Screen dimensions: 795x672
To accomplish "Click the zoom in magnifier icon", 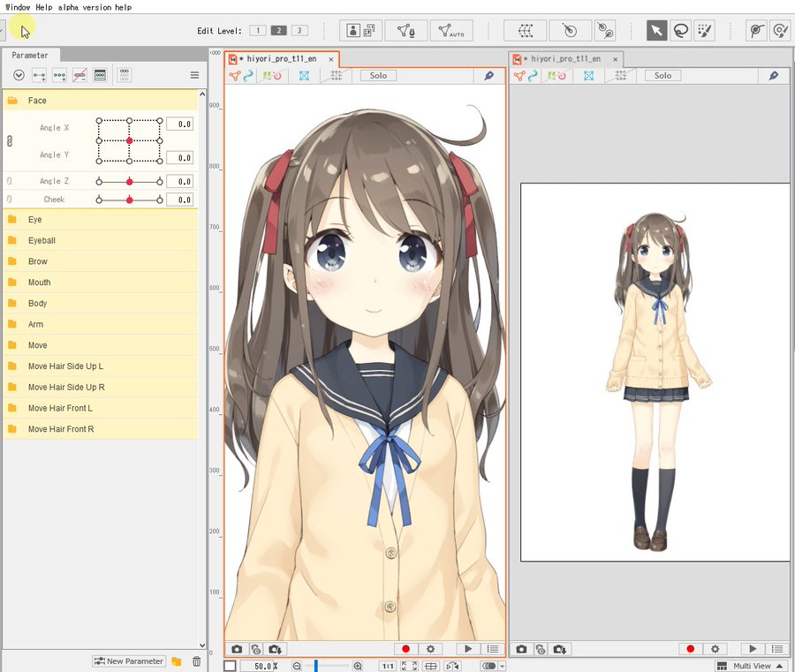I will pos(358,666).
